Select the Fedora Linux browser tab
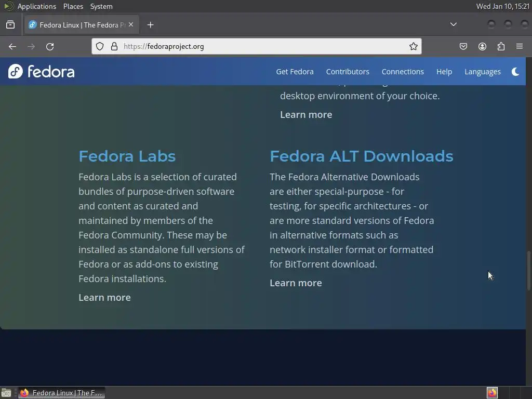 [82, 25]
